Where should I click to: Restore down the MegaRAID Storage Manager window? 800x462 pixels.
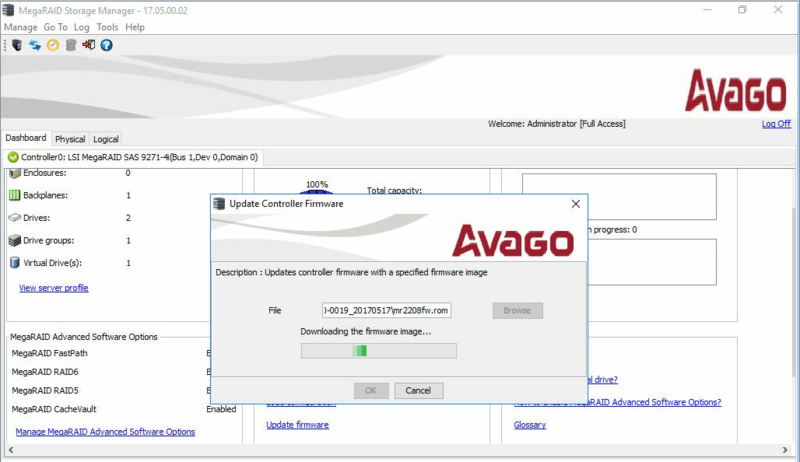[x=742, y=10]
